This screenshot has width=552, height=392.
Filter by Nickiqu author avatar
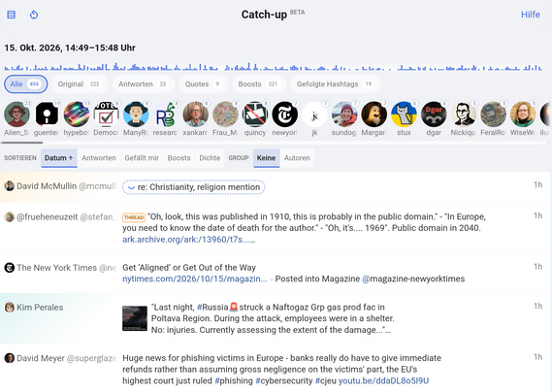tap(464, 114)
